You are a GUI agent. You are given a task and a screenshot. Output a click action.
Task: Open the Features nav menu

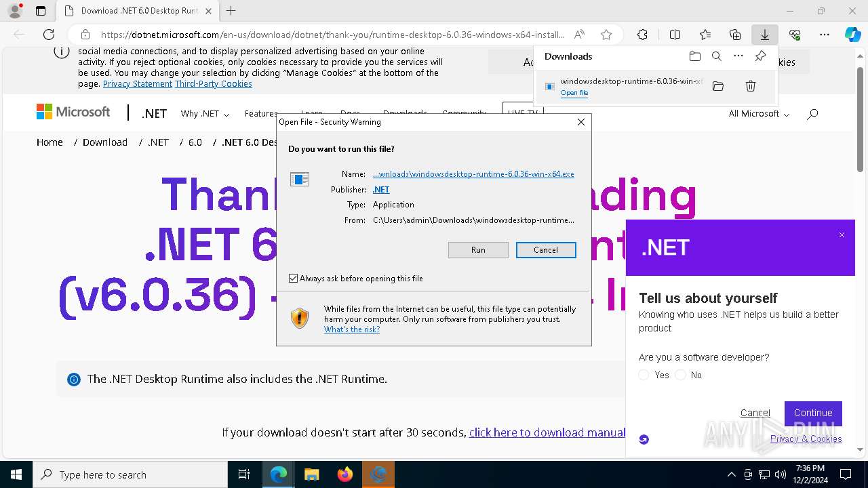tap(261, 114)
